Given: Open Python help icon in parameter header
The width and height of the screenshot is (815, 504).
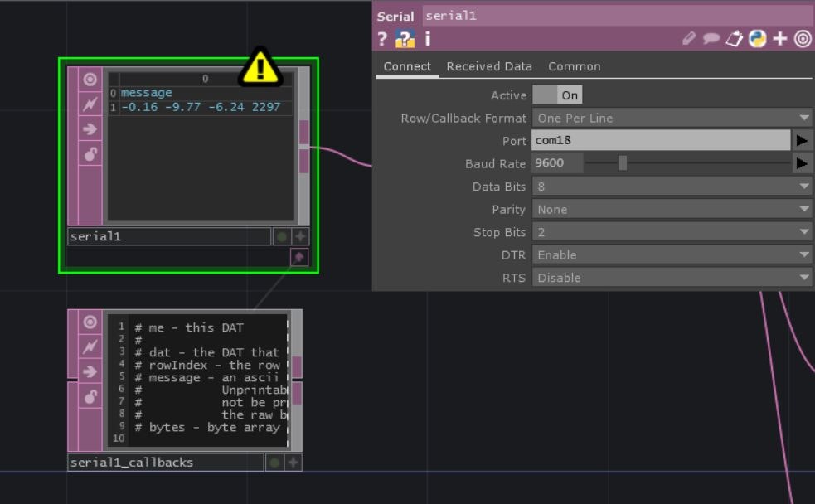Looking at the screenshot, I should click(x=405, y=39).
